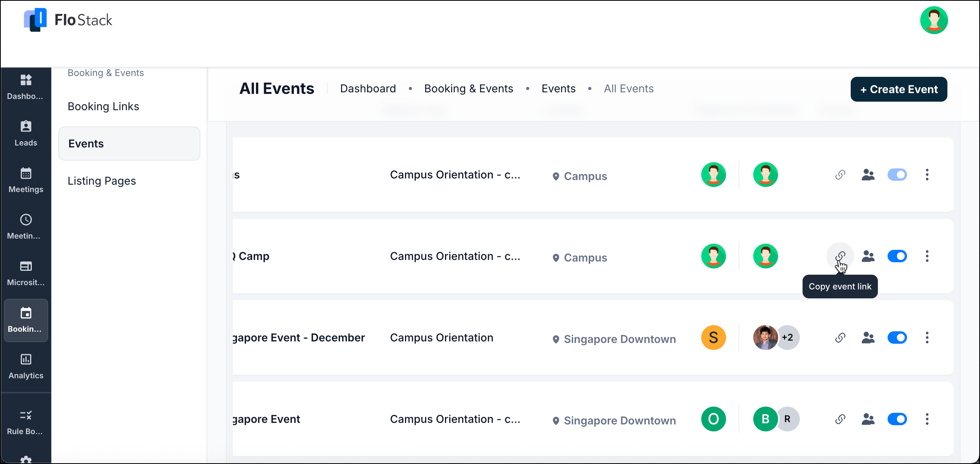Viewport: 980px width, 464px height.
Task: Click the profile avatar in the top right
Action: [934, 20]
